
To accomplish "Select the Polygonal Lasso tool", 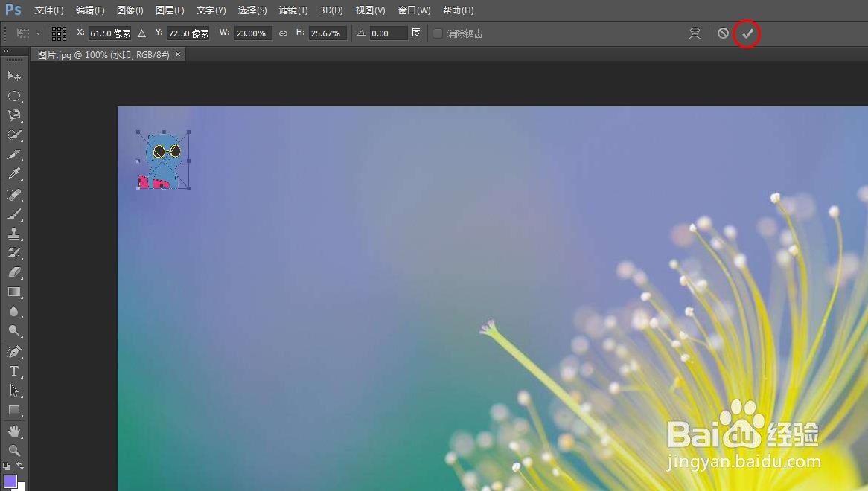I will tap(14, 115).
